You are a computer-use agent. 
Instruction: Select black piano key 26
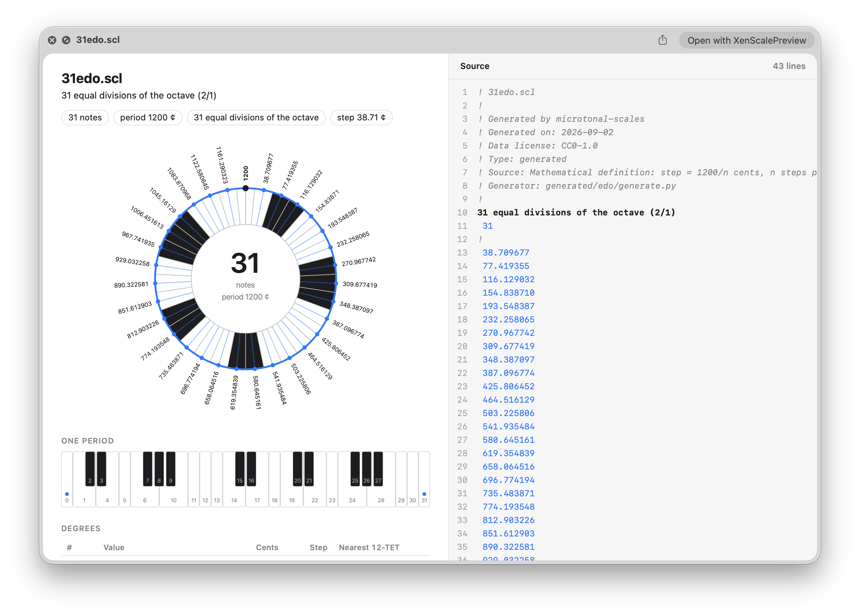pyautogui.click(x=367, y=469)
